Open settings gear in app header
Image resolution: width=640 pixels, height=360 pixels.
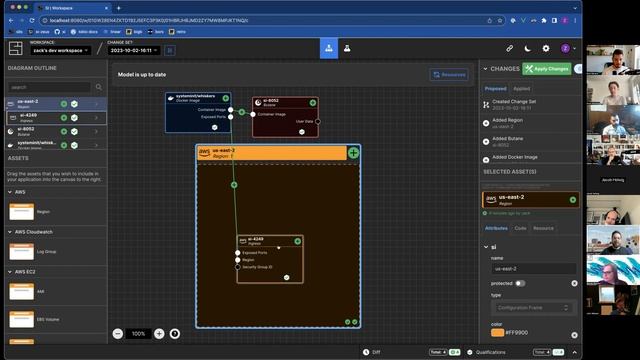coord(546,49)
